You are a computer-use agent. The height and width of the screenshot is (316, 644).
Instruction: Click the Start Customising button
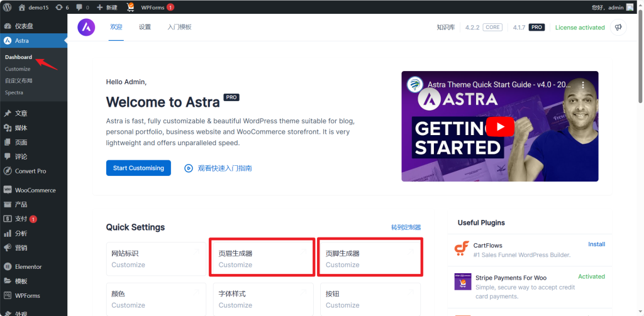coord(138,168)
